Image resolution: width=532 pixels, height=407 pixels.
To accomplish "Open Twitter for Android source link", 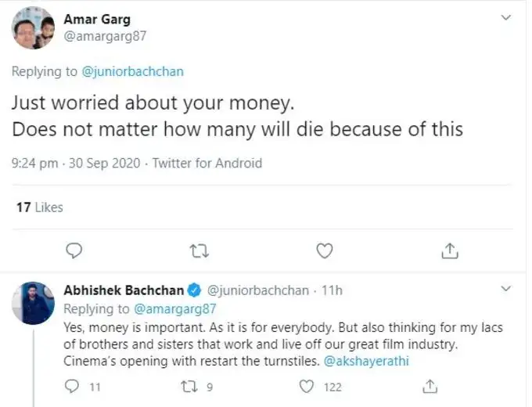I will pos(207,164).
